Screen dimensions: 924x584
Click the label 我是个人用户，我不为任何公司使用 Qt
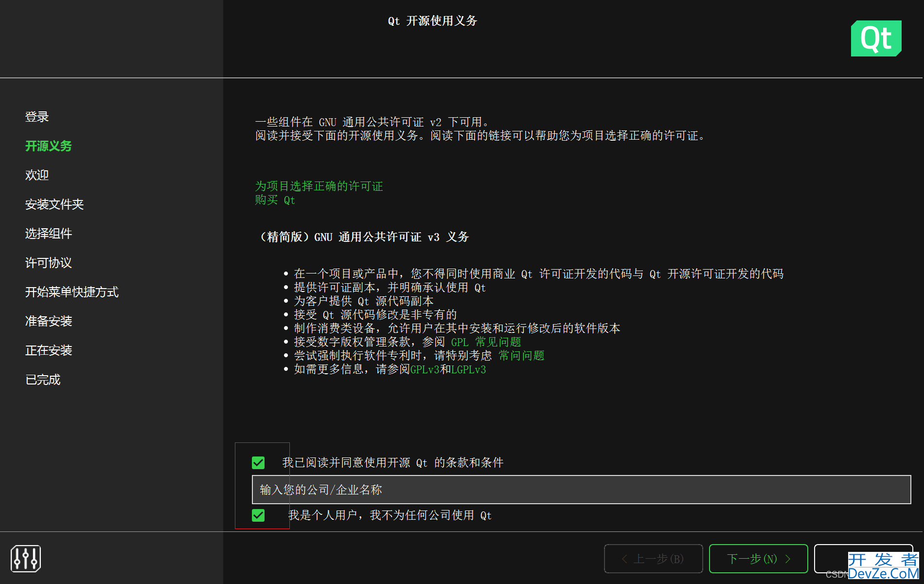(390, 515)
